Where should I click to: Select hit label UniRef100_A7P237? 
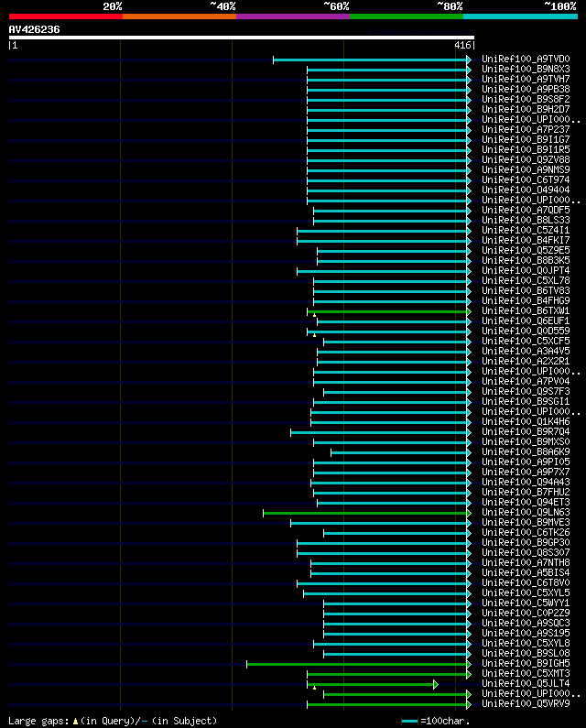[526, 129]
